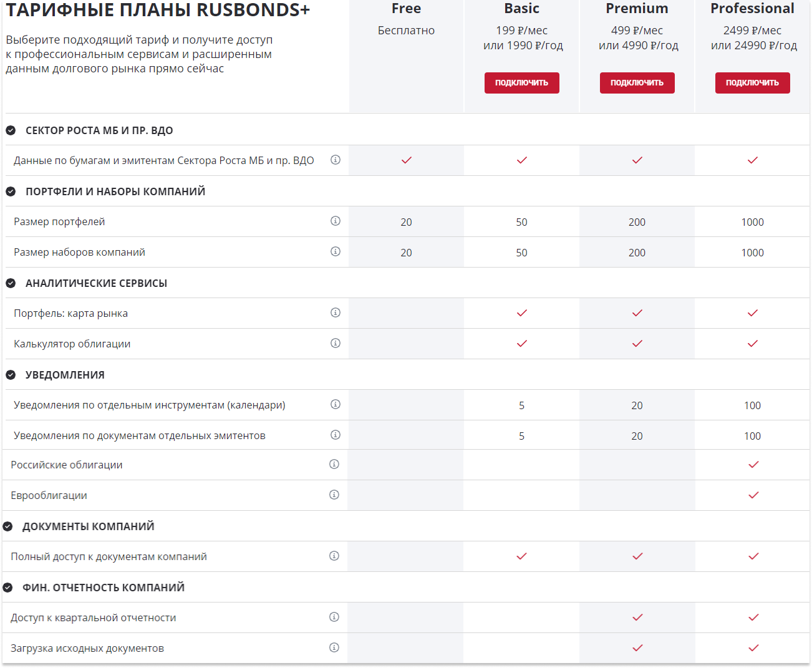Screen dimensions: 812x668
Task: Click ПОДКЛЮЧИТЬ under the Premium plan
Action: coord(637,83)
